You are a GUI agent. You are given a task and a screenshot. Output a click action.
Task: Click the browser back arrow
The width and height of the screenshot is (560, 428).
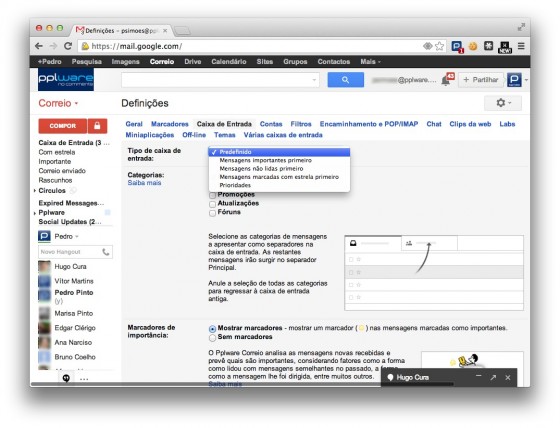coord(39,46)
